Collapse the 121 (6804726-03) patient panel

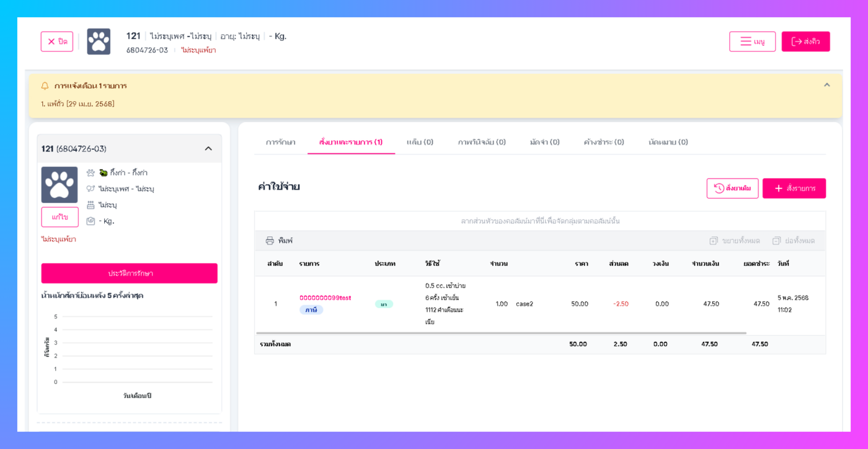[x=208, y=149]
